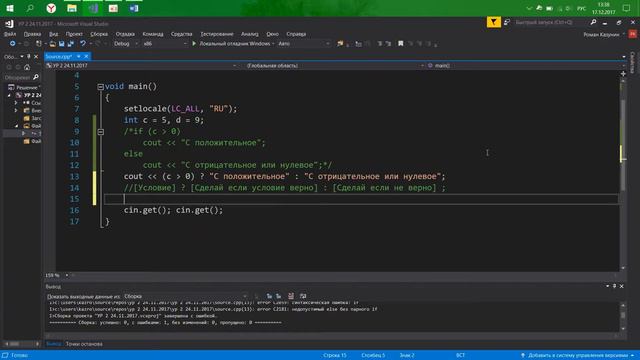
Task: Click the Undo arrow icon
Action: (83, 43)
